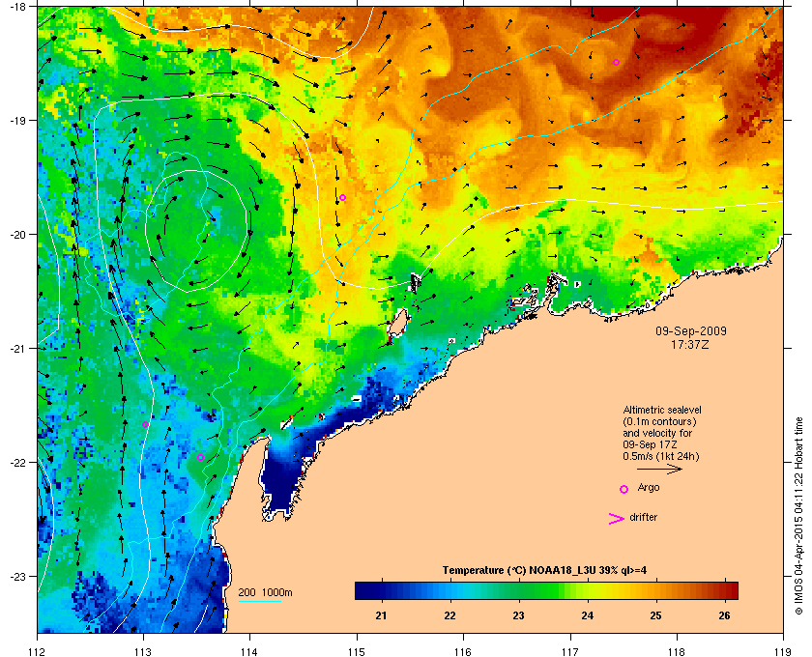812x657 pixels.
Task: Click the latitude axis label '-21'
Action: [x=17, y=348]
